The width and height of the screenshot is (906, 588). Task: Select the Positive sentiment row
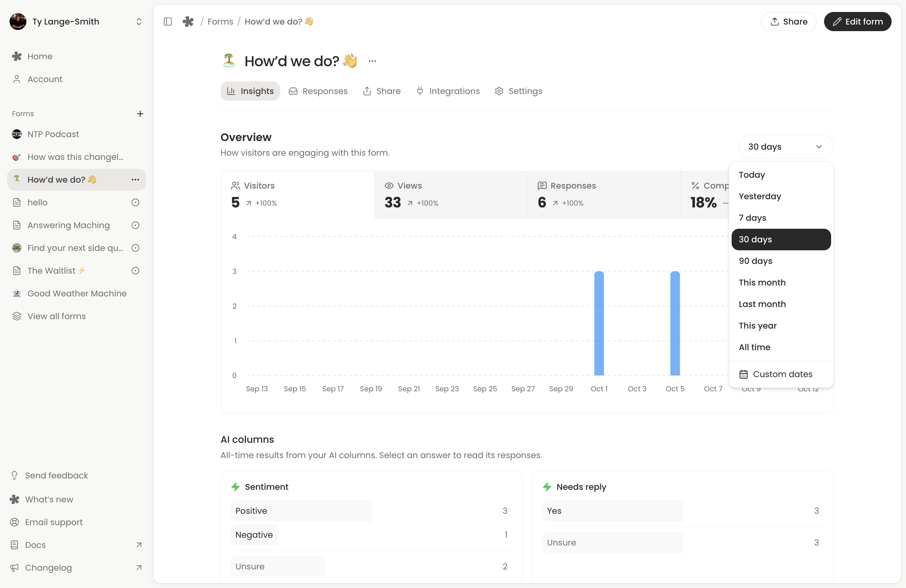coord(371,511)
